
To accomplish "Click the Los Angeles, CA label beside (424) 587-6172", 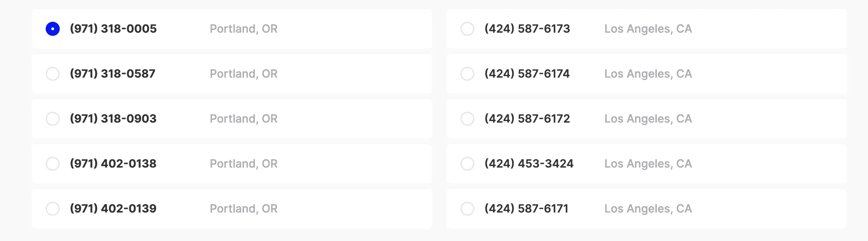I will click(x=648, y=119).
